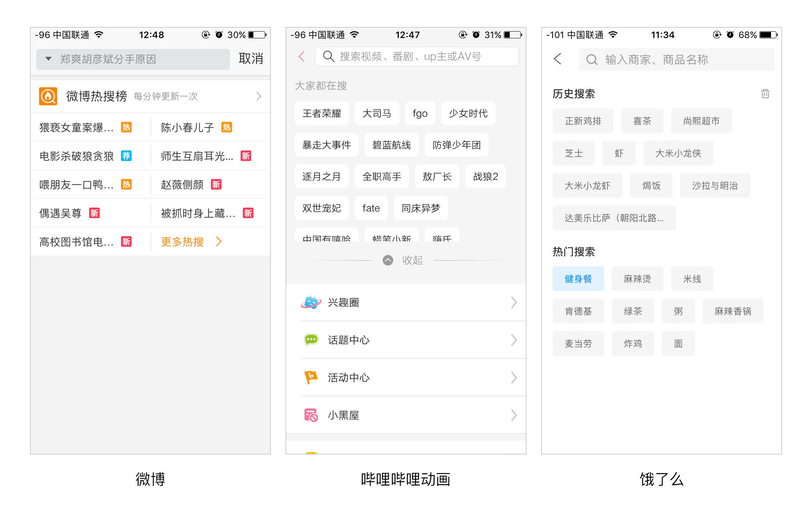The height and width of the screenshot is (519, 812).
Task: Tap the Bilibili search magnifier icon
Action: pos(329,56)
